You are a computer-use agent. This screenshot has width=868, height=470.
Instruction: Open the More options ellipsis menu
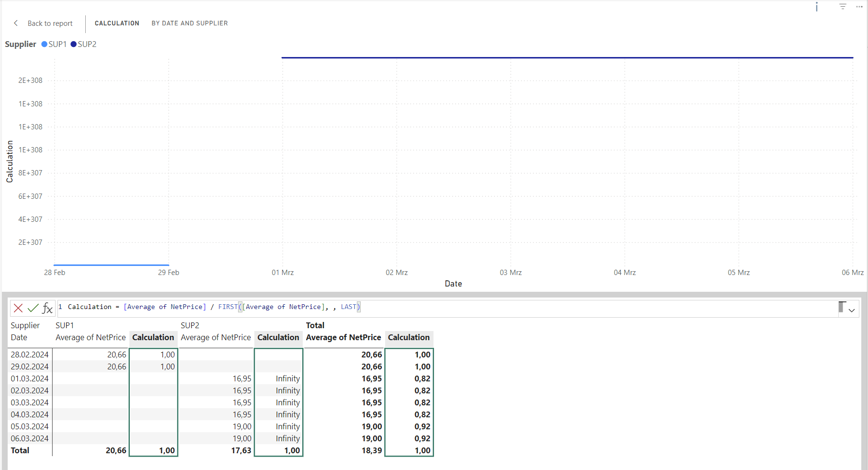click(859, 7)
